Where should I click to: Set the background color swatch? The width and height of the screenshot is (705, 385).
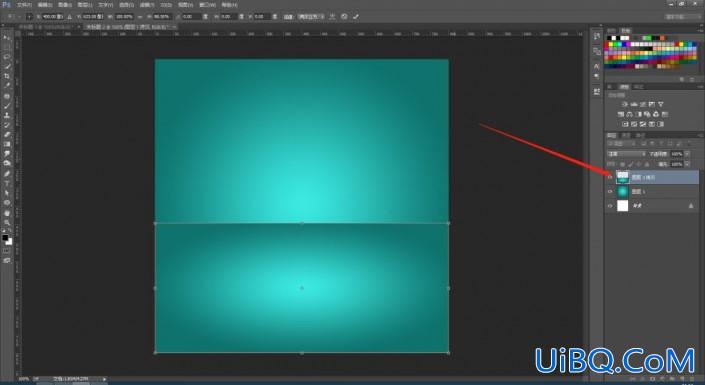click(x=9, y=242)
